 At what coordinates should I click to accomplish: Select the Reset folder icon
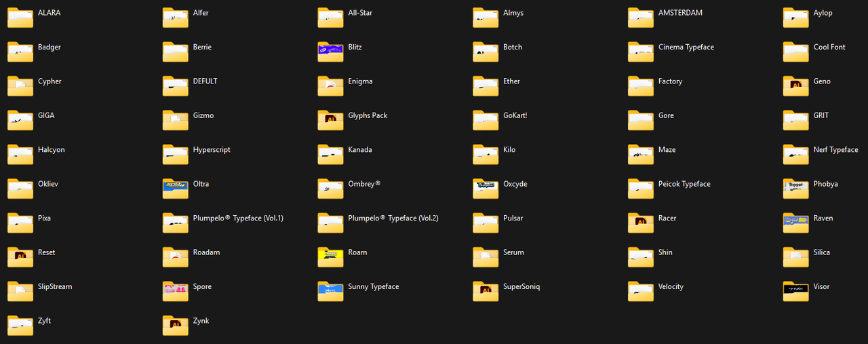coord(20,256)
